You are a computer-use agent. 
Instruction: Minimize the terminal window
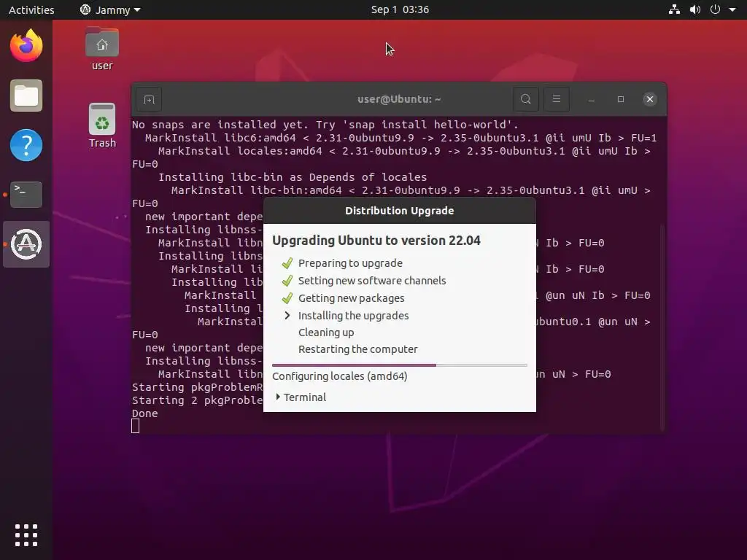click(591, 99)
